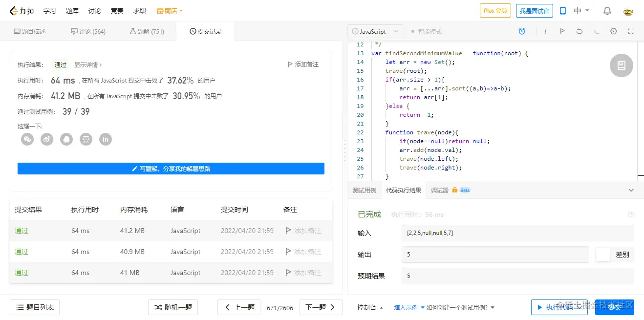This screenshot has width=644, height=320.
Task: Share result to Weibo
Action: coord(47,139)
